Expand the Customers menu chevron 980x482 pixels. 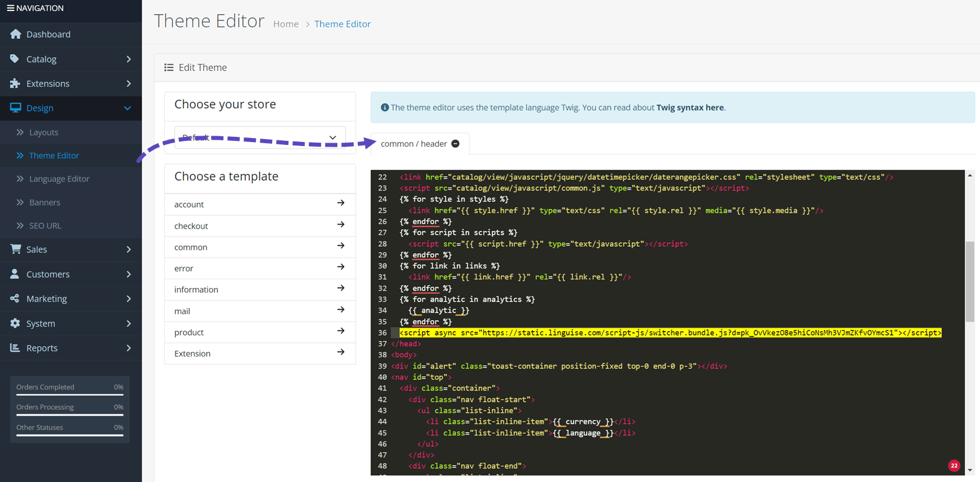129,274
